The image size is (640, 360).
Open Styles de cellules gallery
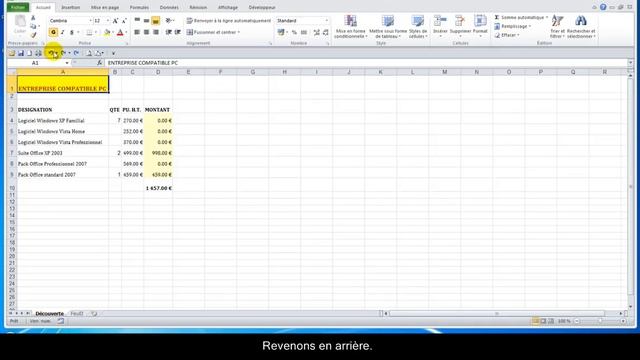(x=418, y=27)
